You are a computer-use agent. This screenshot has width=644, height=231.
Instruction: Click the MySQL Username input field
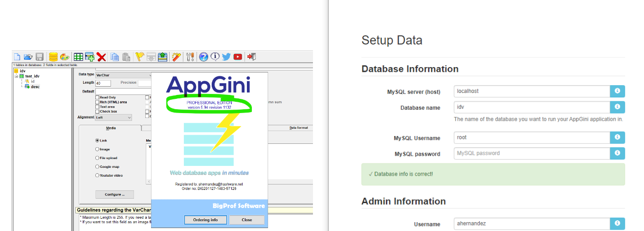pos(532,138)
